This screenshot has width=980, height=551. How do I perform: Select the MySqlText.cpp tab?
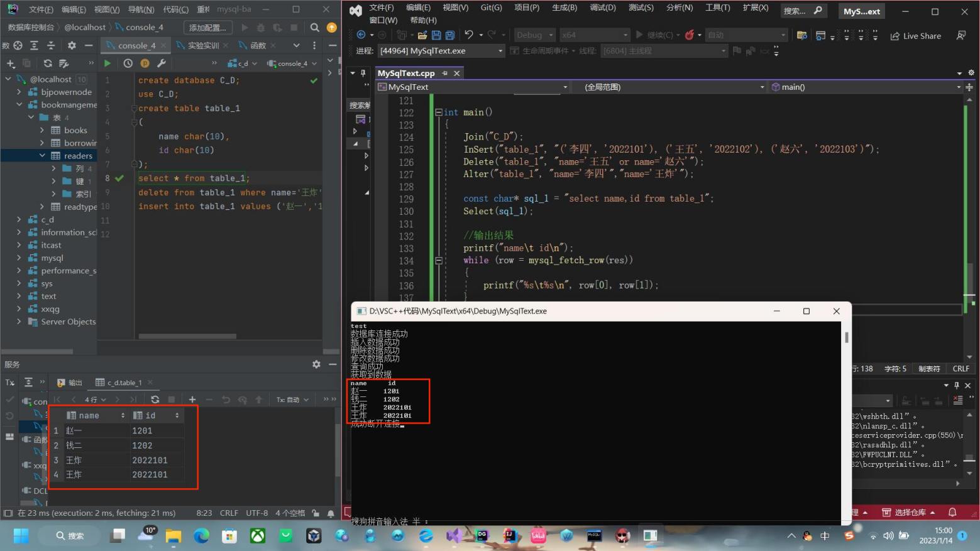click(406, 74)
